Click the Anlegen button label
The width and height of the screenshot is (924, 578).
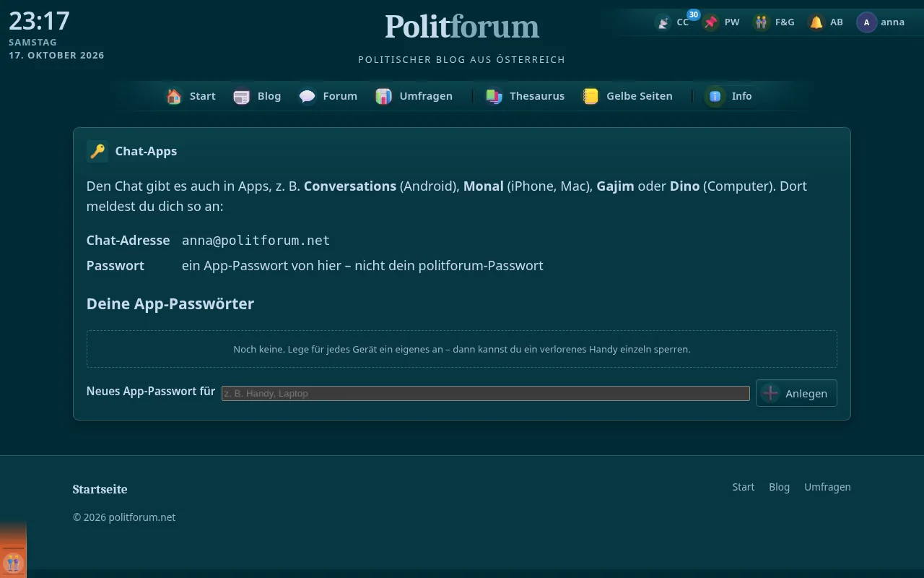pyautogui.click(x=806, y=394)
